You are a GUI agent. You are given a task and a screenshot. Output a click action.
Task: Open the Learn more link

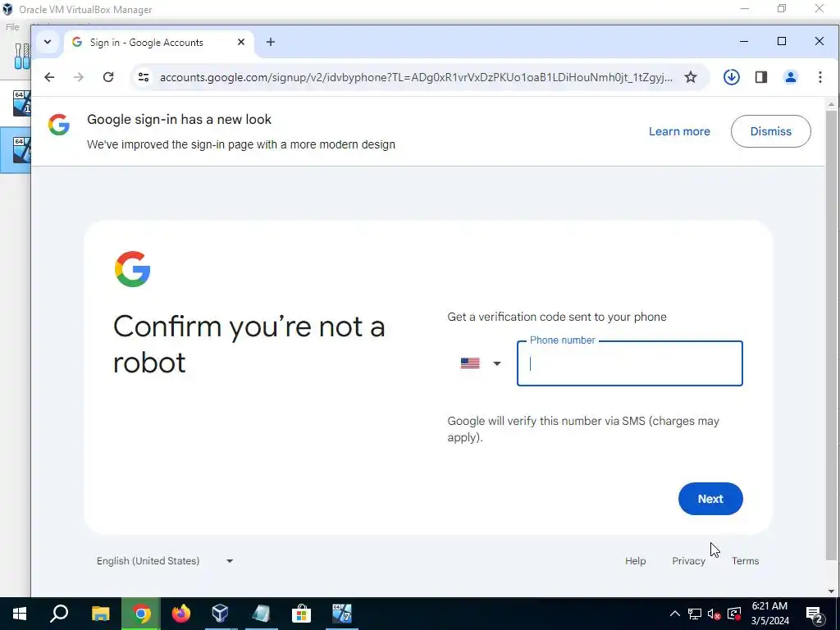click(679, 131)
